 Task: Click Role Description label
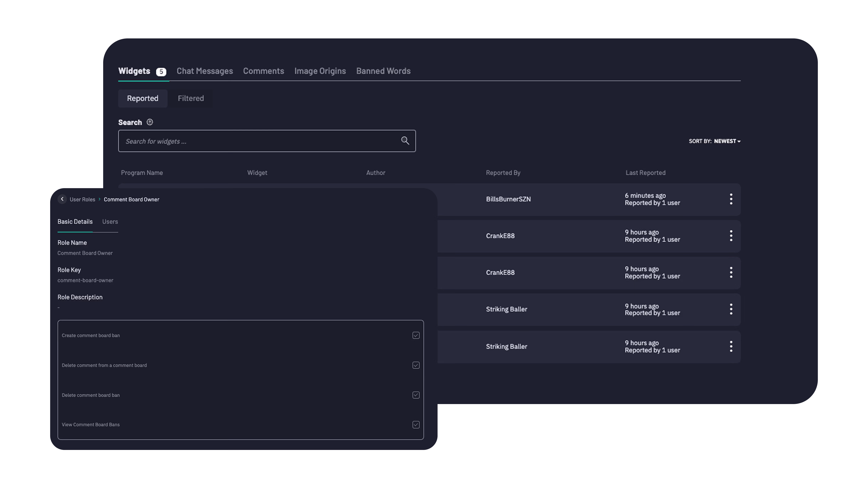[80, 297]
